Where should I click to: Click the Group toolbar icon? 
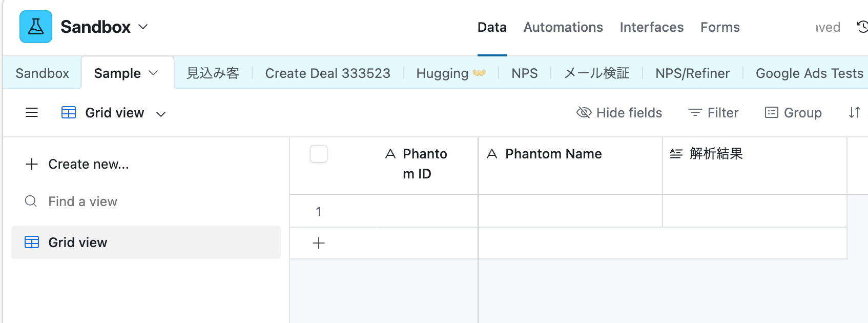pos(771,113)
